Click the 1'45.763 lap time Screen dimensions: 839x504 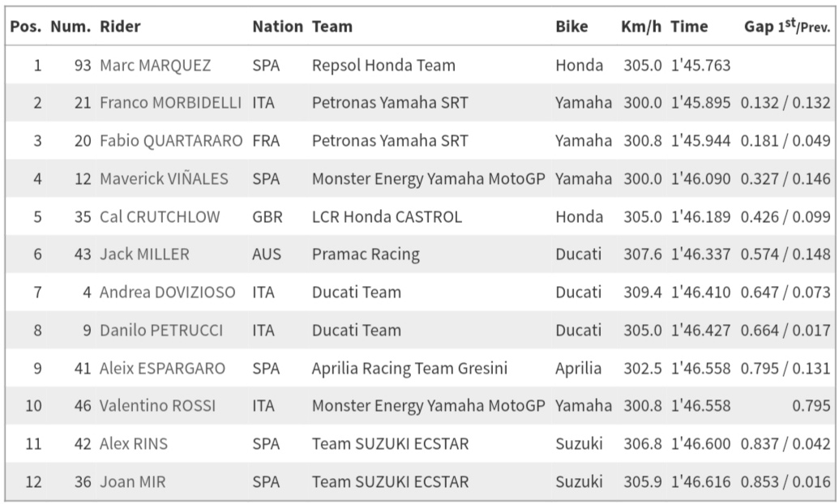[700, 66]
